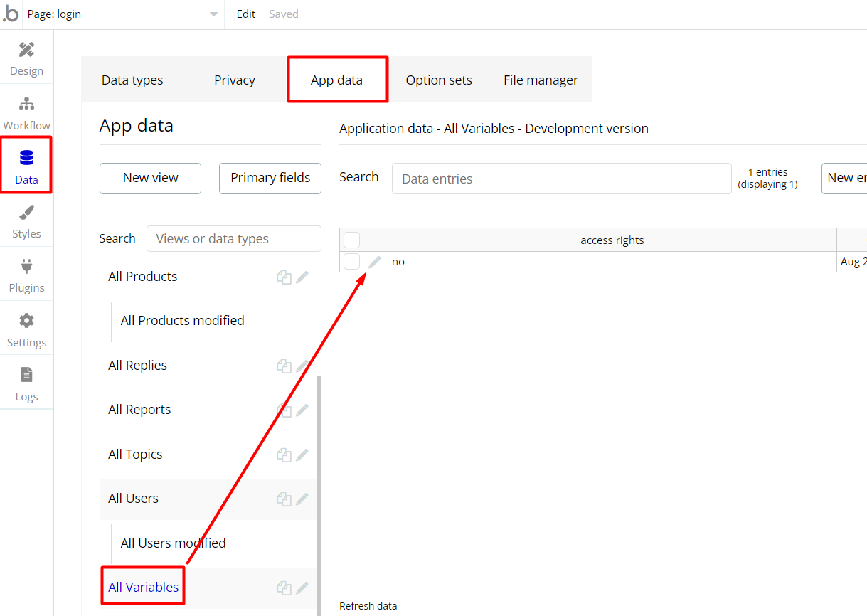The width and height of the screenshot is (867, 616).
Task: Tick the checkbox for 'no' entry row
Action: pos(352,262)
